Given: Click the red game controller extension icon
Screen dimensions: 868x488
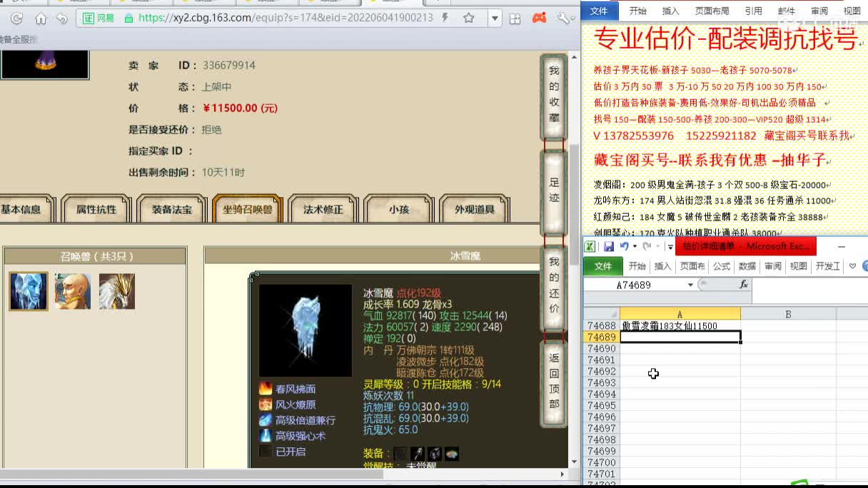Looking at the screenshot, I should click(540, 18).
